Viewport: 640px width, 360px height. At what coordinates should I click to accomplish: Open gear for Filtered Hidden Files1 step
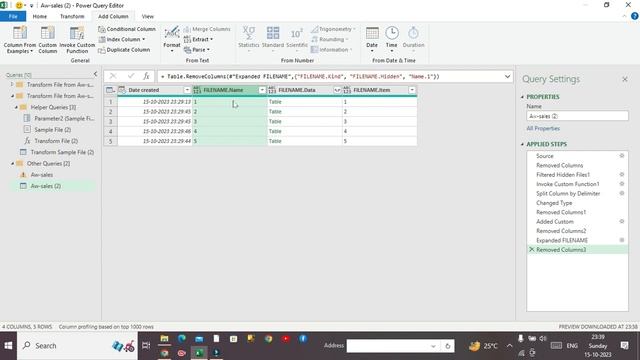pos(622,175)
